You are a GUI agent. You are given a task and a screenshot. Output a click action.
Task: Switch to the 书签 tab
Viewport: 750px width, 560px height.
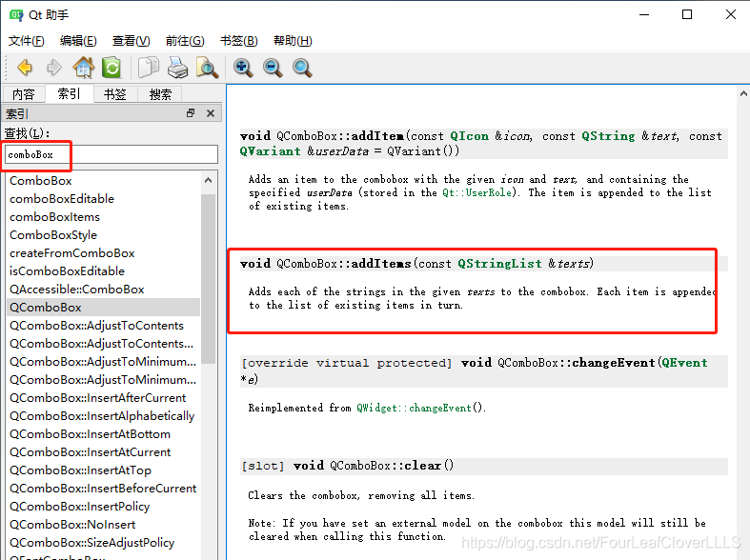tap(114, 94)
